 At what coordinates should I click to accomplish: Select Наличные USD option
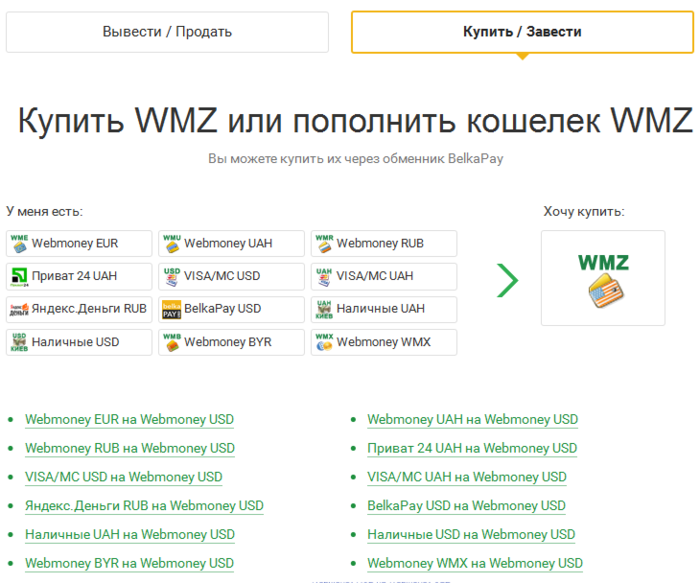79,342
